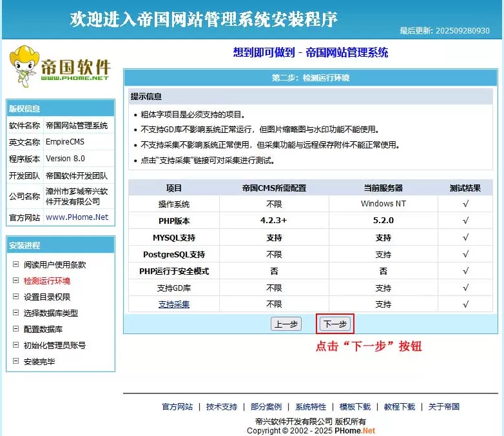The image size is (504, 436).
Task: Click the 想到即可做到 - 帝国网站管理系统 slogan
Action: (311, 52)
